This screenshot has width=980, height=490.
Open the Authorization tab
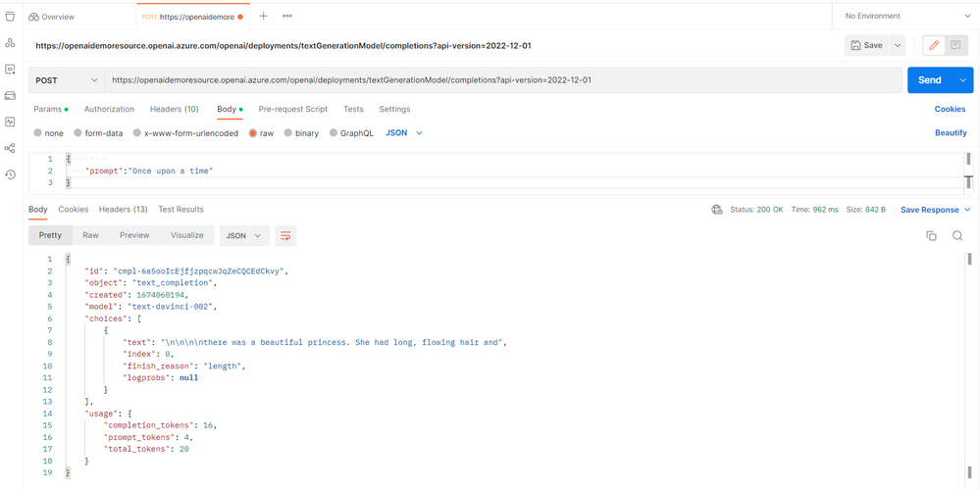[109, 109]
